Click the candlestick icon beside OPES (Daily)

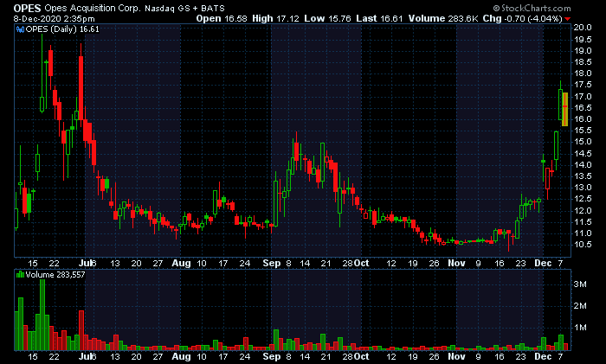[x=20, y=29]
